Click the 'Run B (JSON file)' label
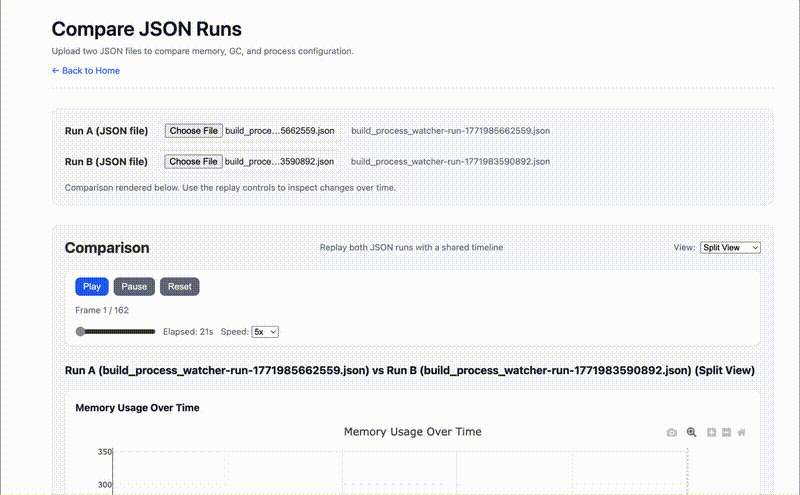 coord(106,162)
